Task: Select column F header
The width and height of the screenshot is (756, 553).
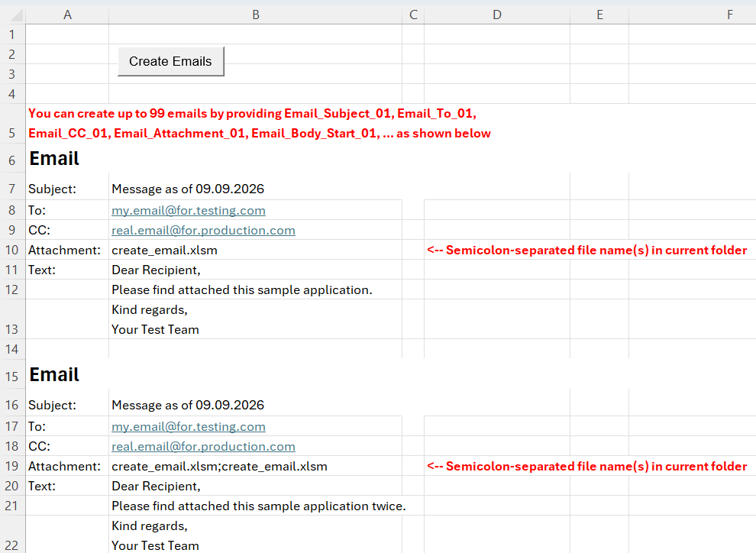Action: point(693,15)
